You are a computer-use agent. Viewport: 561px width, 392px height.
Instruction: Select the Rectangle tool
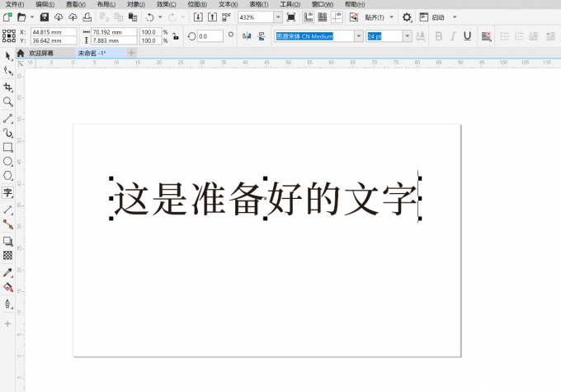pos(8,147)
